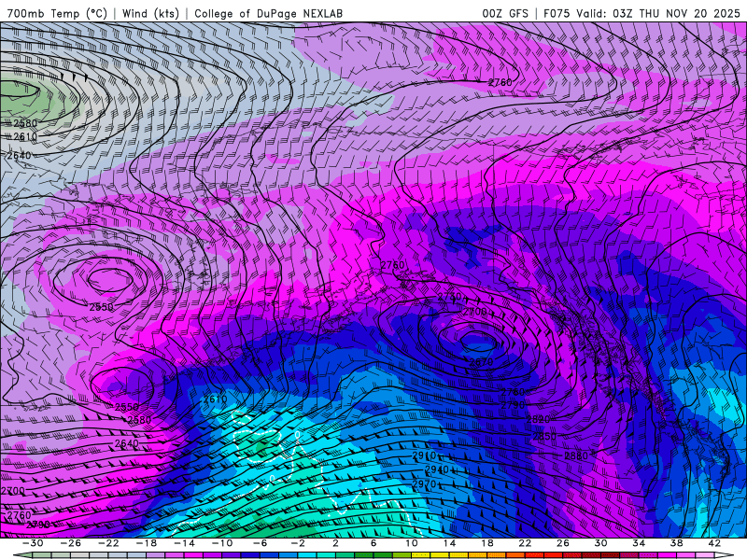This screenshot has height=560, width=747.
Task: Click the 30 value on temperature scale
Action: [600, 543]
